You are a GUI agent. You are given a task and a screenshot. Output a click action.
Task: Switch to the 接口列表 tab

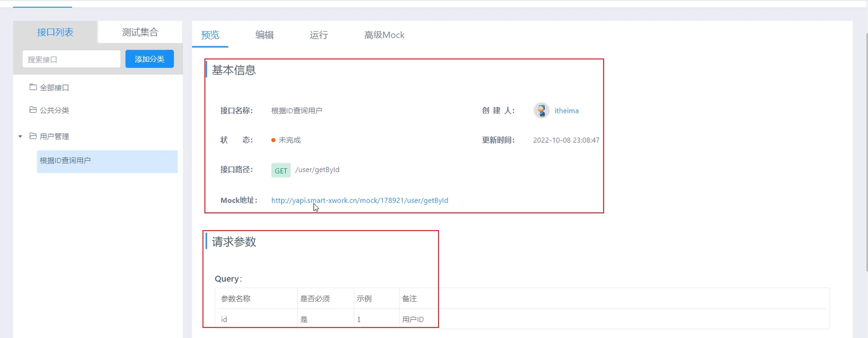pyautogui.click(x=55, y=32)
